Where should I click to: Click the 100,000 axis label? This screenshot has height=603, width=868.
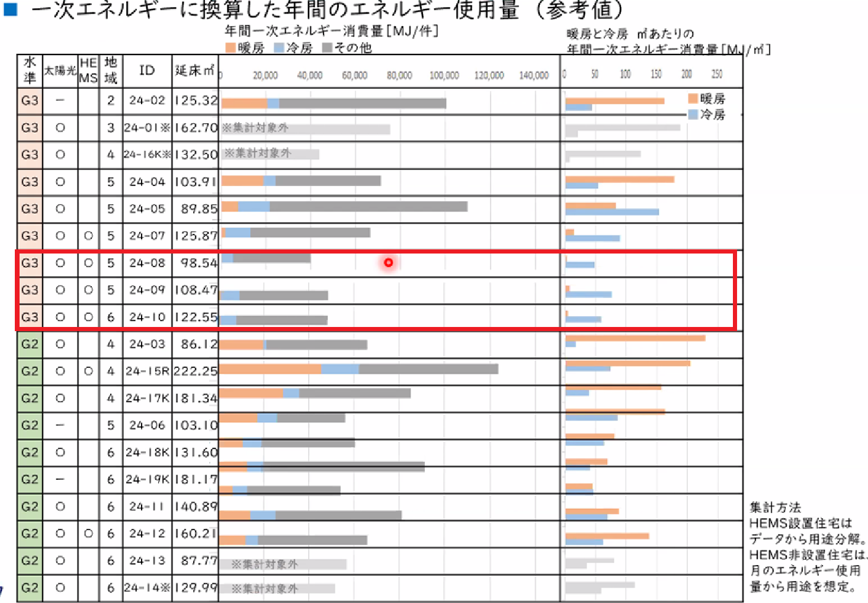[x=444, y=75]
